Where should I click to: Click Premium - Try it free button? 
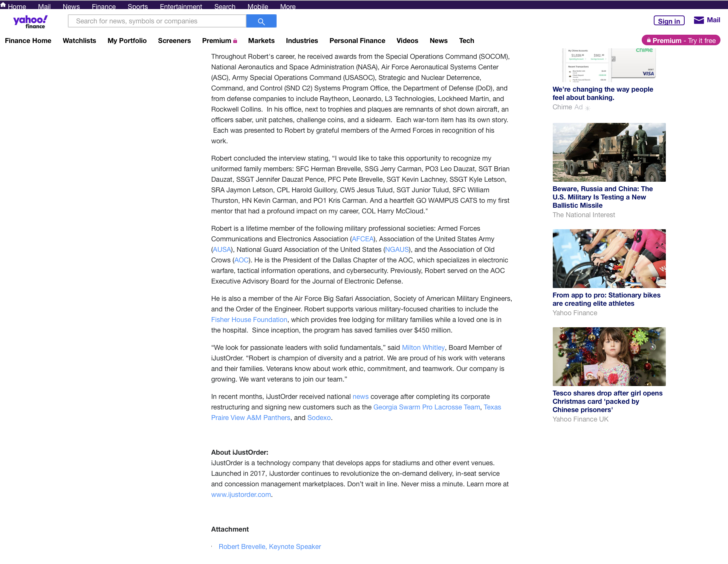pos(681,40)
